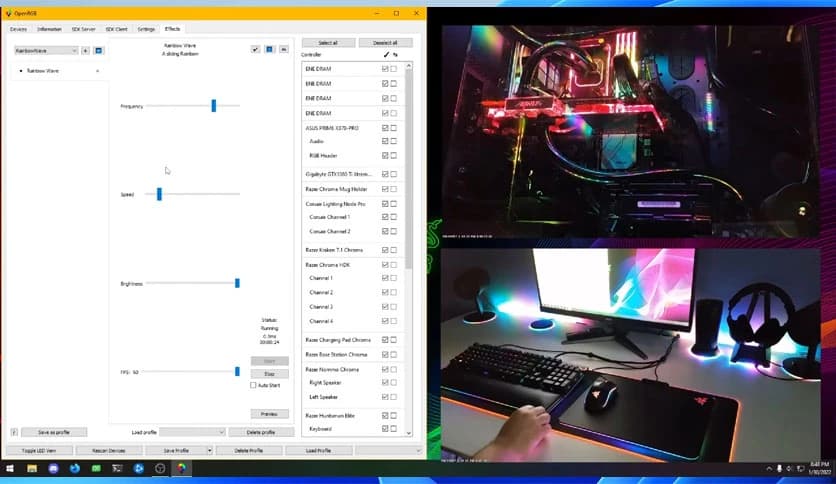Click Delete profile beside Load profile dropdown
The height and width of the screenshot is (484, 836).
click(261, 432)
